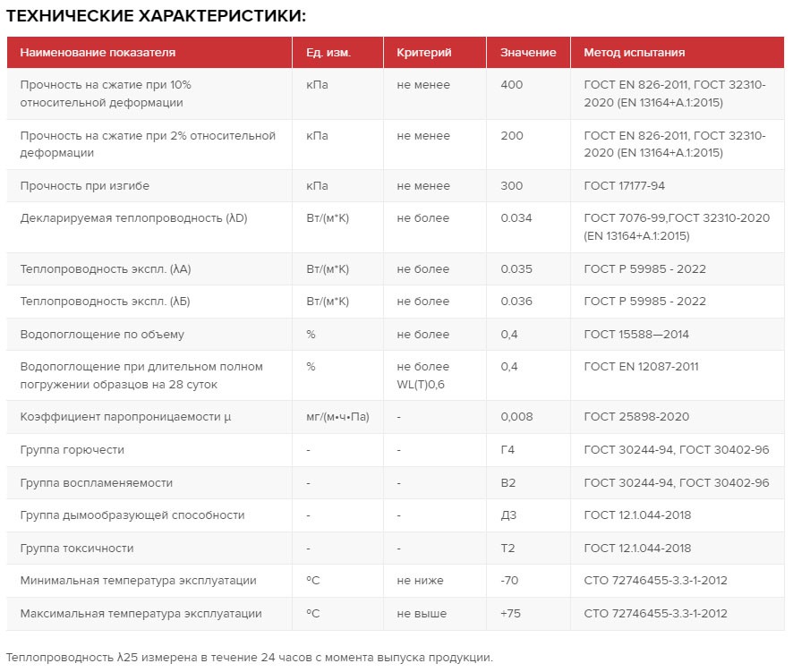Click the 0.034 declared thermal conductivity value
The width and height of the screenshot is (793, 672).
point(516,218)
